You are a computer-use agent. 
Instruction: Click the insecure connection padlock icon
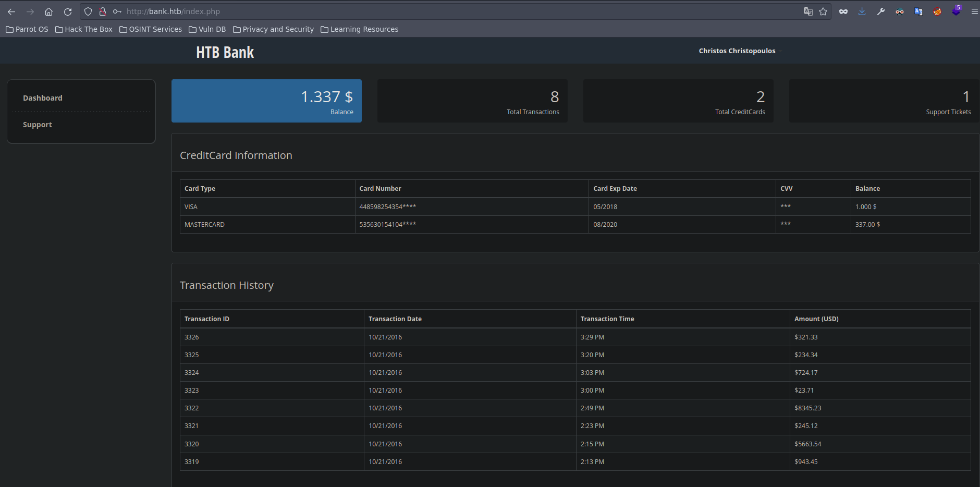103,11
